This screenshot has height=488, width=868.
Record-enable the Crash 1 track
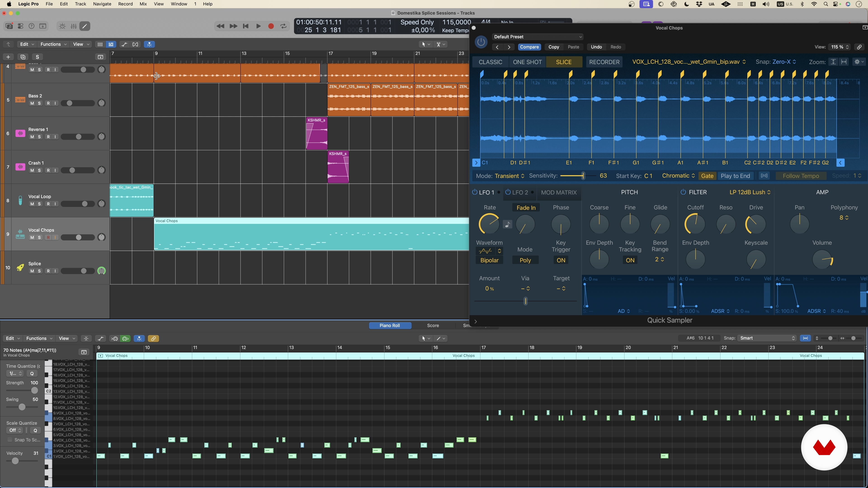[48, 171]
